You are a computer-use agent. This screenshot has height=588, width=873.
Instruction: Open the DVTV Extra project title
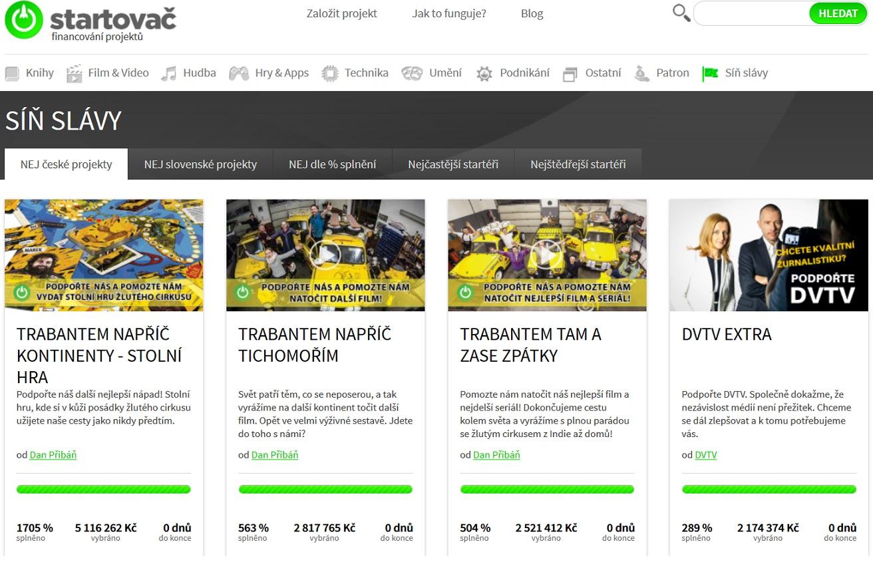[727, 334]
